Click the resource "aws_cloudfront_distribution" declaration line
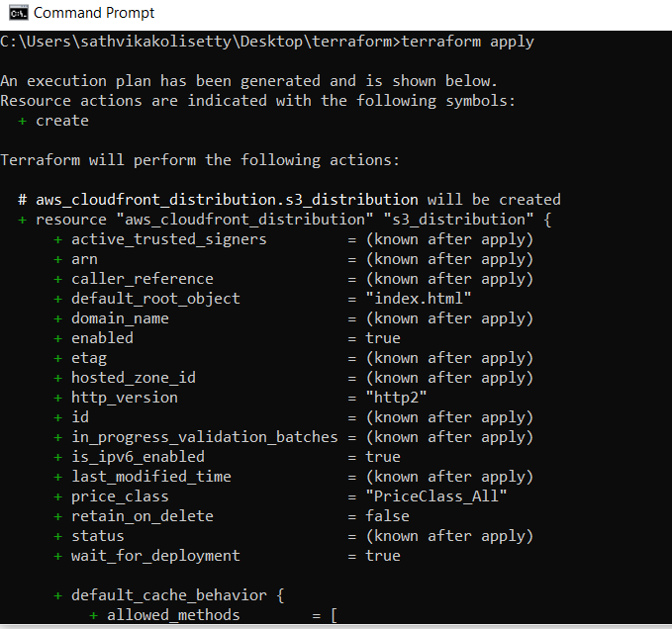This screenshot has height=629, width=672. tap(285, 220)
